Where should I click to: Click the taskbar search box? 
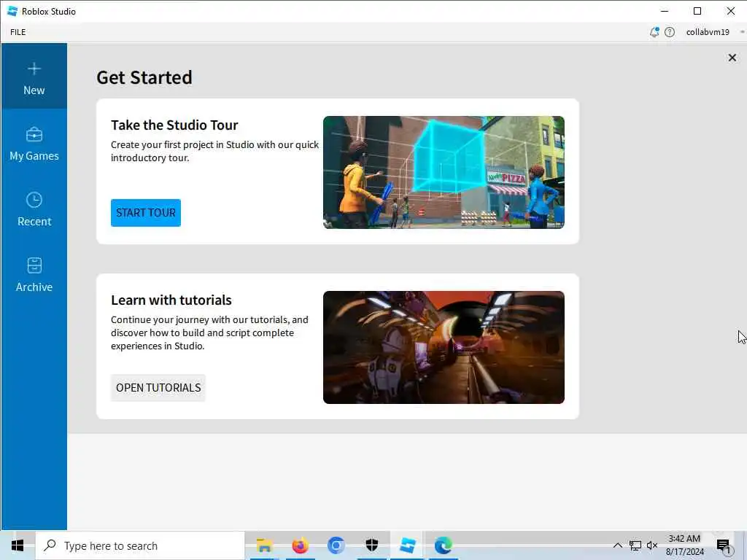(x=140, y=545)
